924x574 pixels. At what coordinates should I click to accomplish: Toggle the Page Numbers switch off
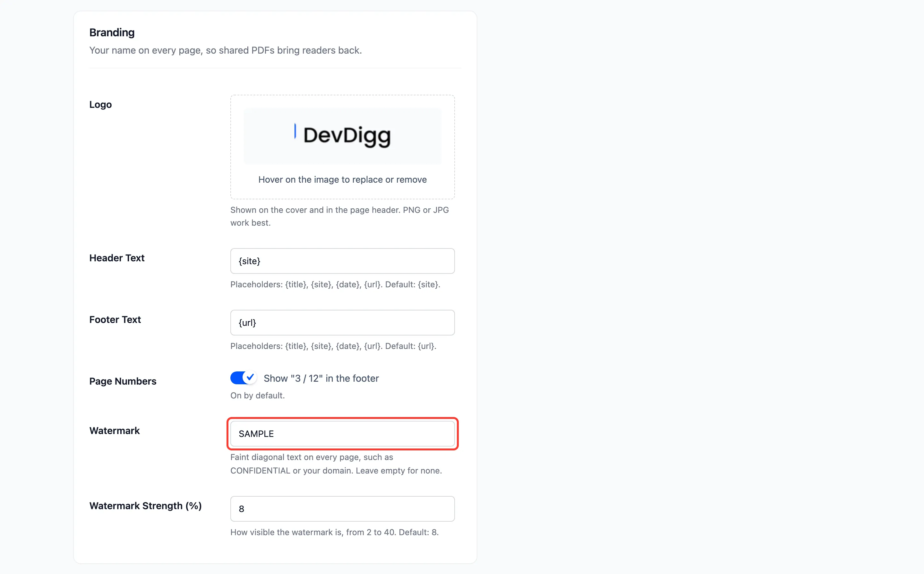point(243,378)
